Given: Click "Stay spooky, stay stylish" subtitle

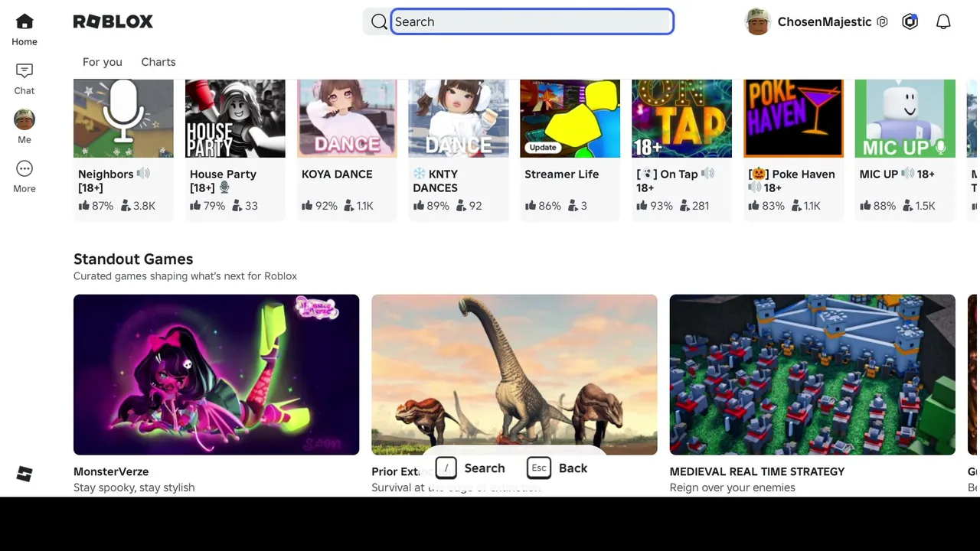Looking at the screenshot, I should (134, 487).
